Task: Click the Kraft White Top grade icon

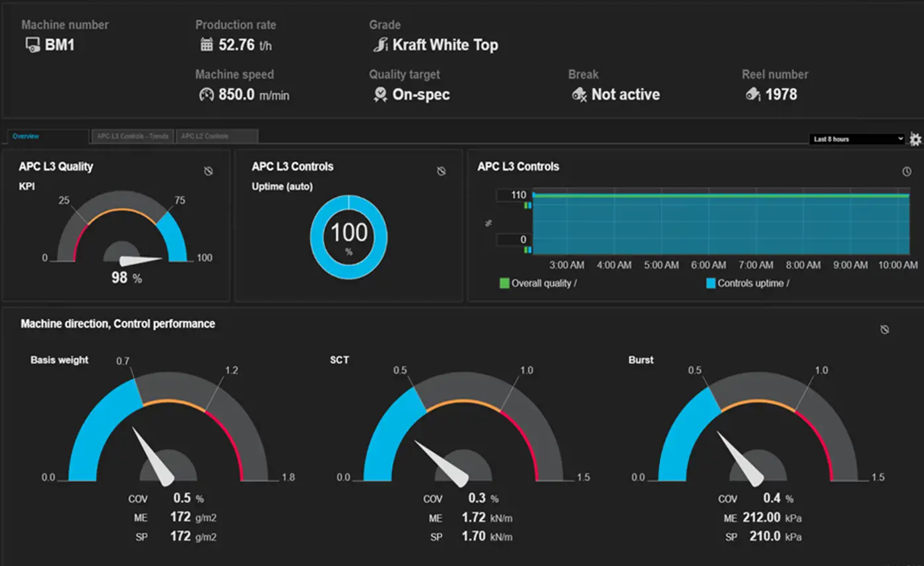Action: (x=380, y=46)
